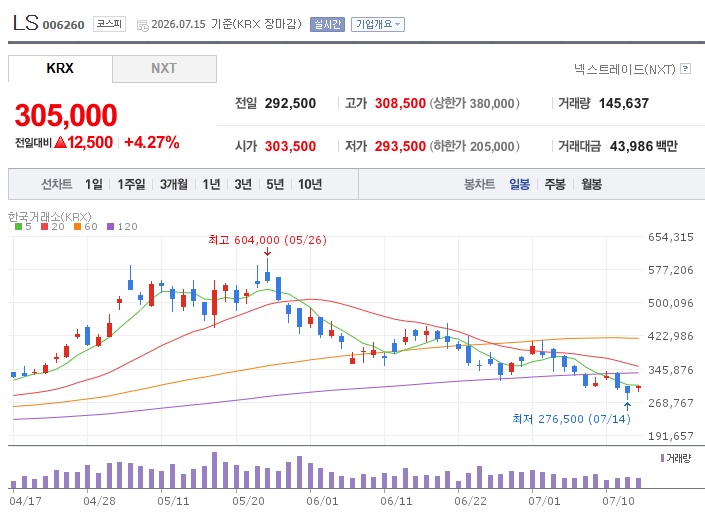Click the 코스피 market badge
The image size is (705, 515).
click(x=109, y=24)
